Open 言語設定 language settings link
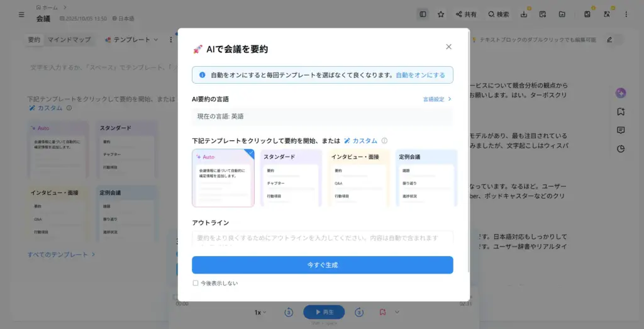The height and width of the screenshot is (329, 644). (438, 99)
